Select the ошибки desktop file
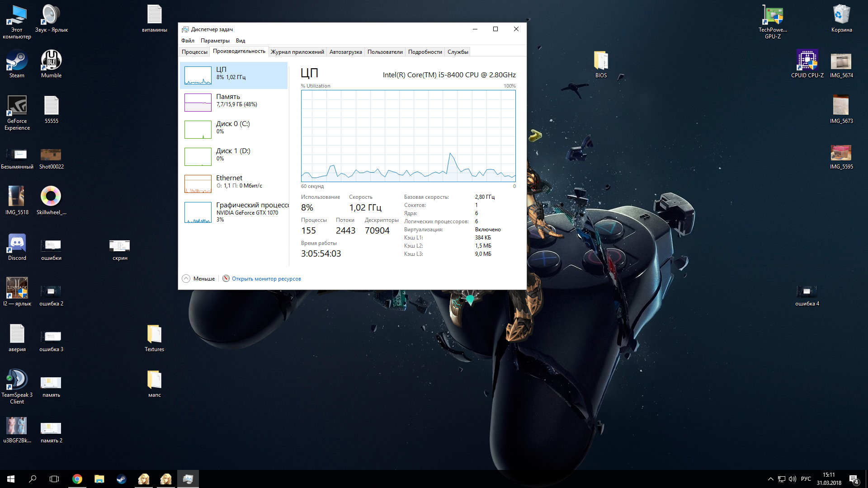 pyautogui.click(x=52, y=250)
